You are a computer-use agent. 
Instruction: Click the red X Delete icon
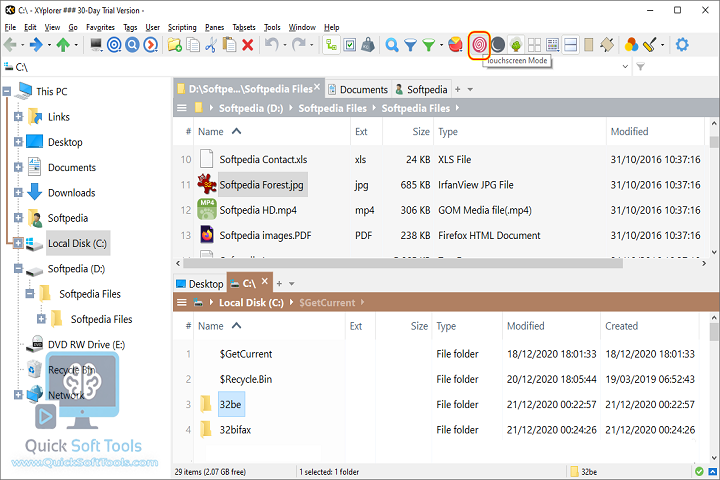[x=248, y=45]
